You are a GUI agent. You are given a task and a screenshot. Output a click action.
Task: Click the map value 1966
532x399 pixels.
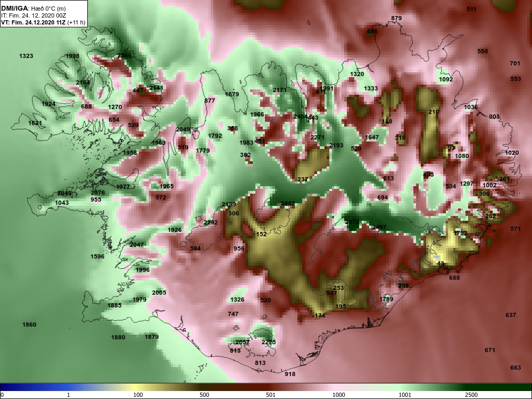(x=257, y=115)
